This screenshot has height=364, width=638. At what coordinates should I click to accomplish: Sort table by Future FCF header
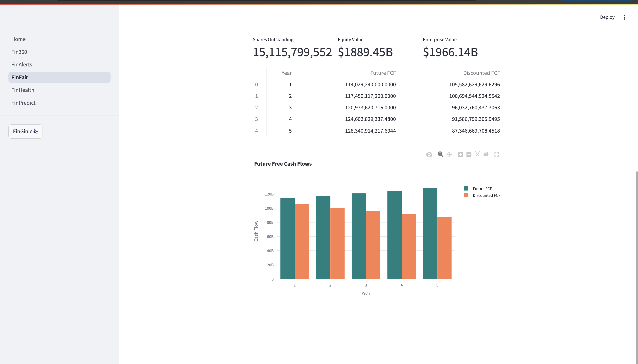point(383,73)
